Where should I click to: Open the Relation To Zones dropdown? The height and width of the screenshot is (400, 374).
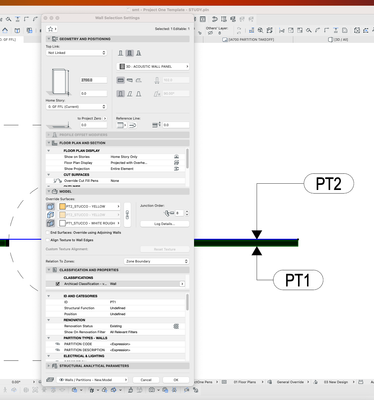156,261
